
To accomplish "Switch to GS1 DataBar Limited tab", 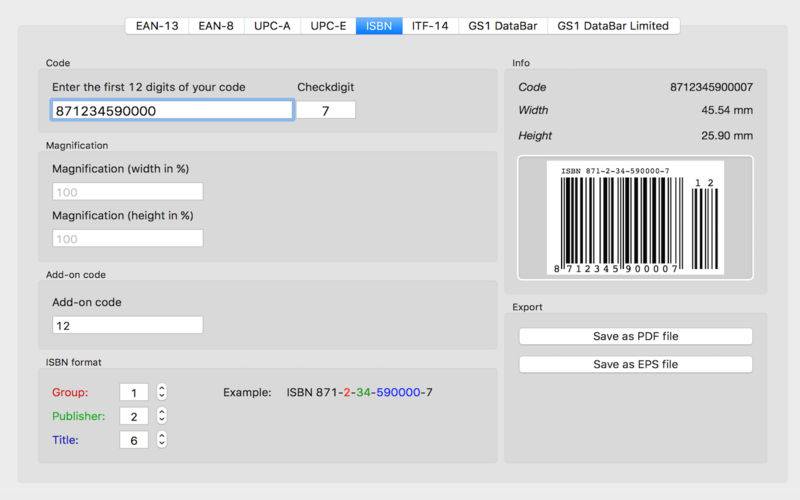I will 613,26.
